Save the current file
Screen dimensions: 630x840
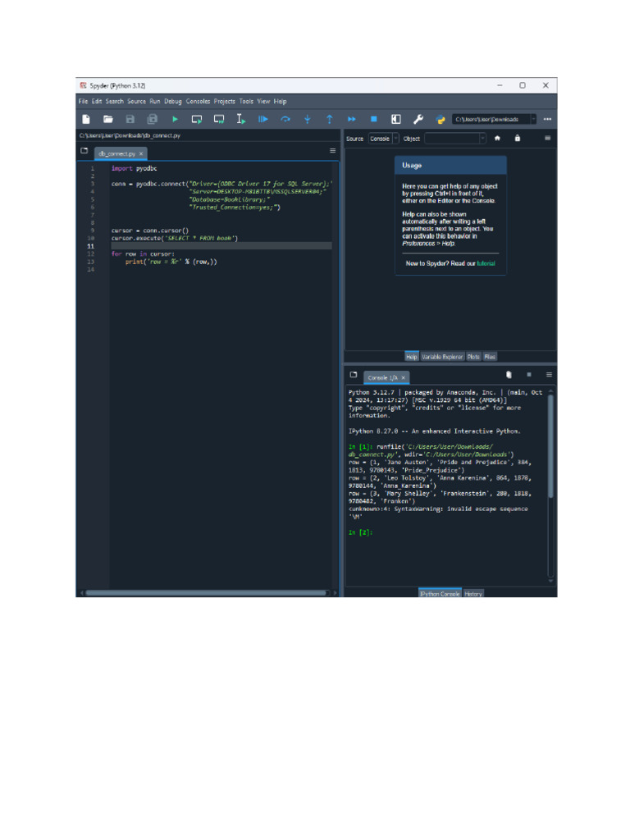(x=130, y=119)
